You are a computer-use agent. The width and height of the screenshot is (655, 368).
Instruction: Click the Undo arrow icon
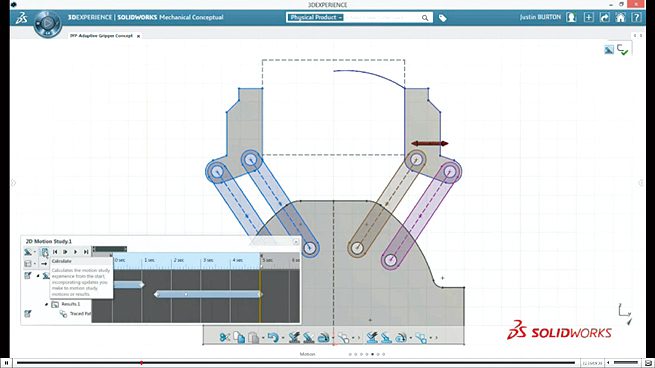tap(273, 337)
